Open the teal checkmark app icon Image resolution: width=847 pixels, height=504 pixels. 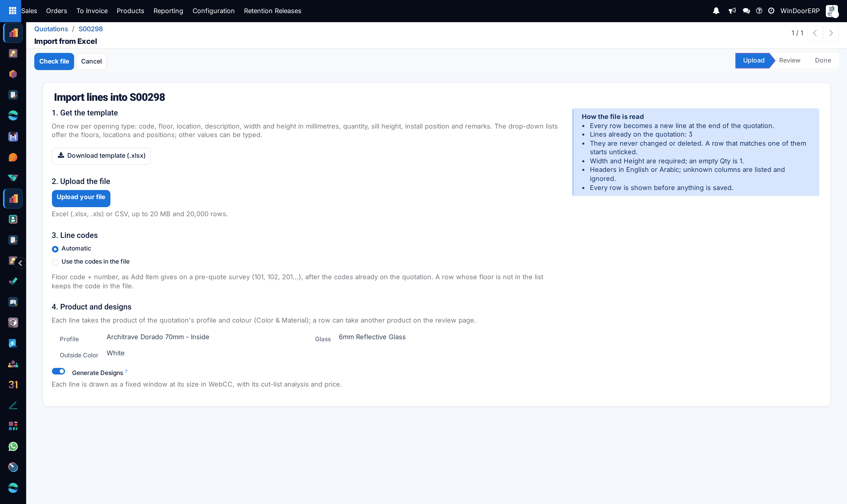[x=13, y=281]
